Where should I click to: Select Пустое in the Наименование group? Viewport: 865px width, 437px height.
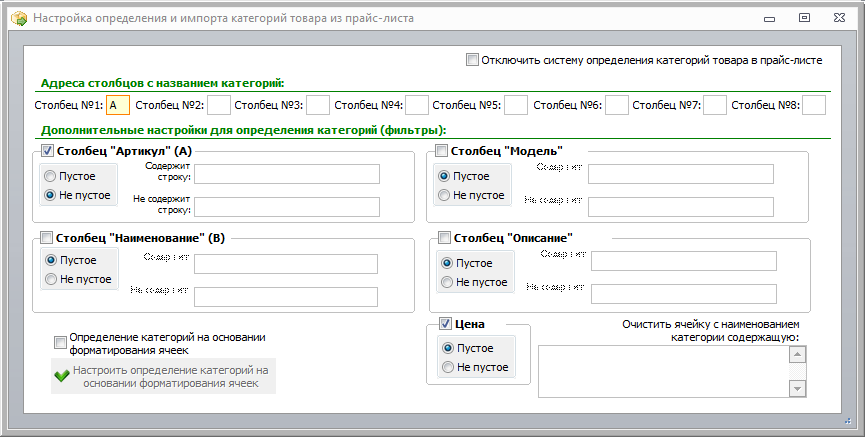[x=51, y=260]
